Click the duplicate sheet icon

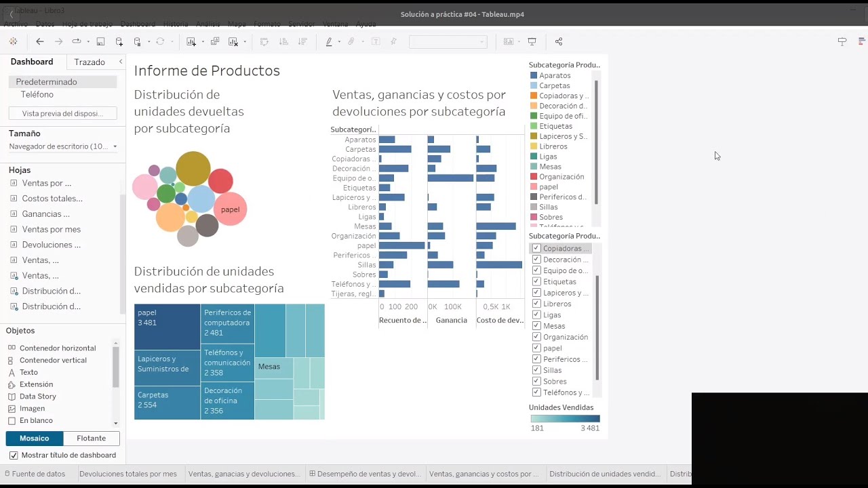(215, 41)
